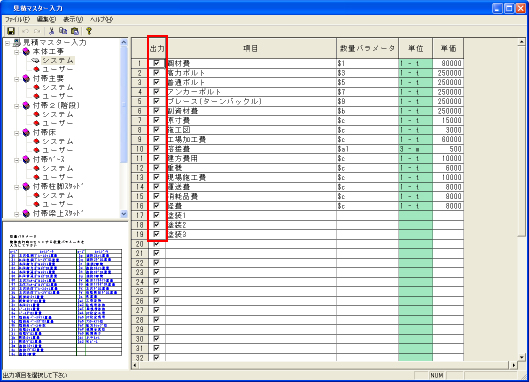Toggle output checkbox for row 4 アンカーボルト
This screenshot has width=529, height=382.
156,91
